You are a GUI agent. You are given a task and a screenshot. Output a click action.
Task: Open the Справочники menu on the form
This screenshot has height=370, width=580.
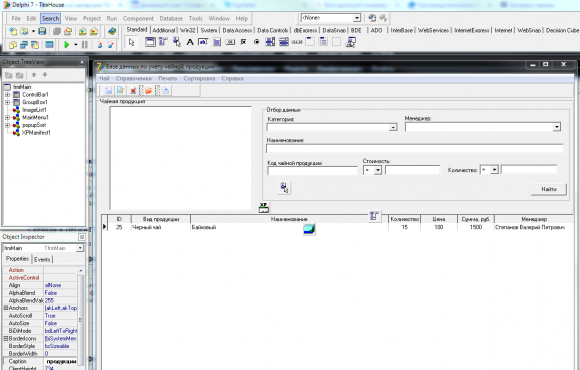[x=134, y=78]
